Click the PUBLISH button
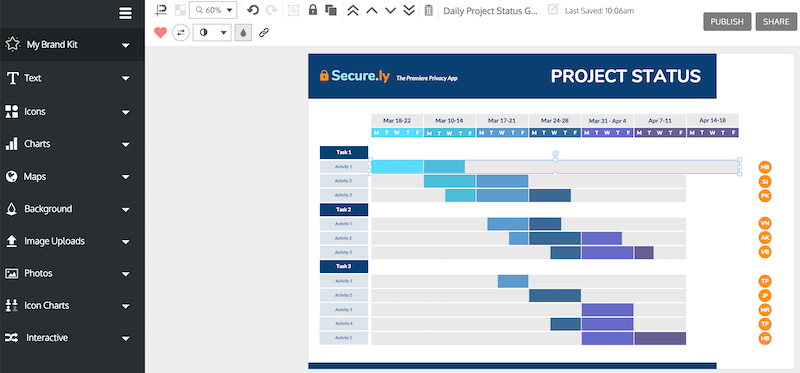This screenshot has height=373, width=800. pos(727,22)
